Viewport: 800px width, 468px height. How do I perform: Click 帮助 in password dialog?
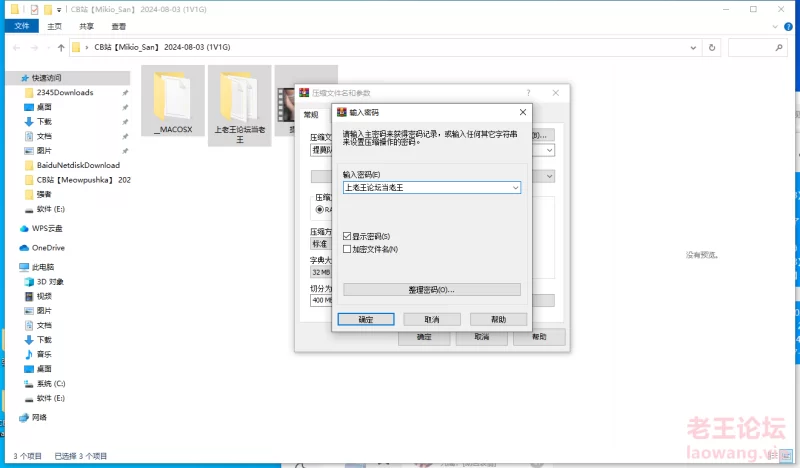click(498, 319)
